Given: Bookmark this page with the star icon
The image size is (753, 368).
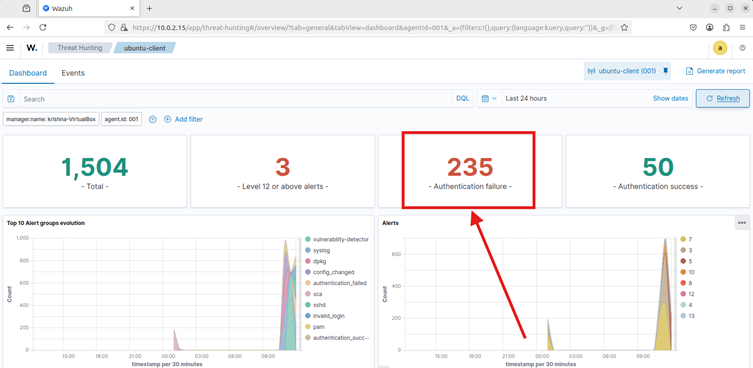Looking at the screenshot, I should coord(624,27).
